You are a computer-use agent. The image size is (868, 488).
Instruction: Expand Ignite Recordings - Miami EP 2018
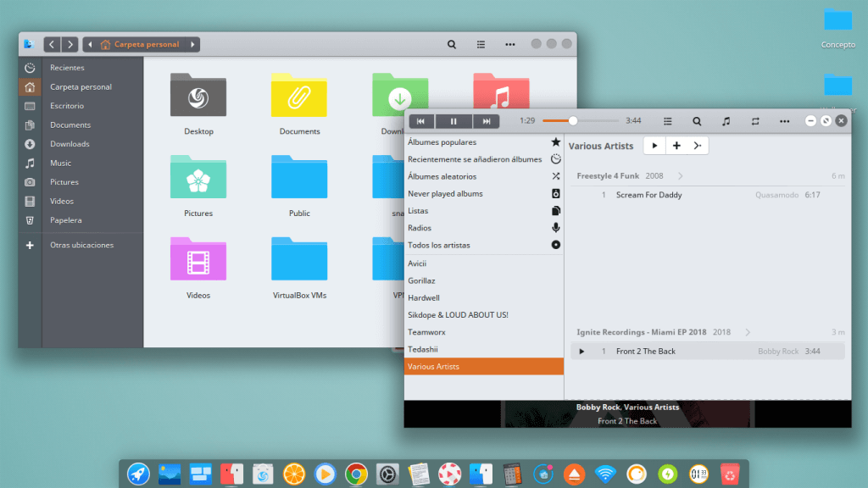748,332
